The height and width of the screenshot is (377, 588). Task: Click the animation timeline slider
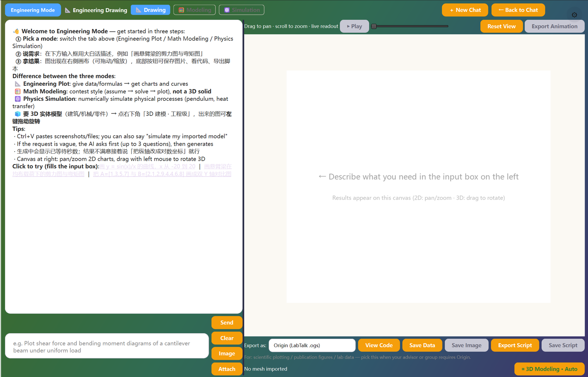click(x=410, y=26)
